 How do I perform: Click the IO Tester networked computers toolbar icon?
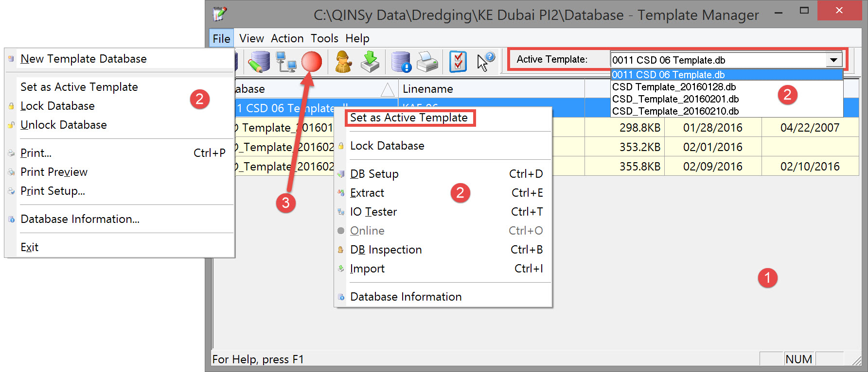286,62
